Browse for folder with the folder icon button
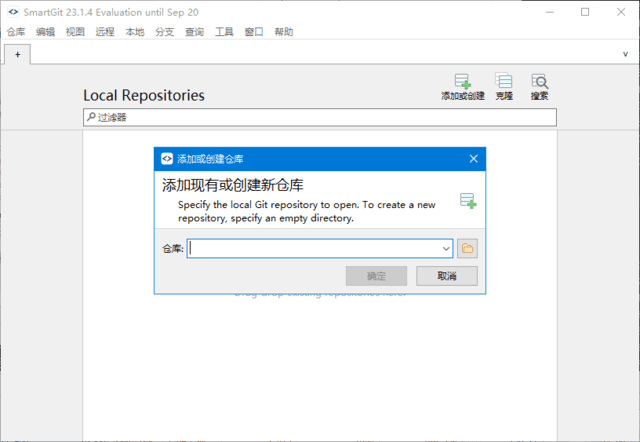 (467, 249)
